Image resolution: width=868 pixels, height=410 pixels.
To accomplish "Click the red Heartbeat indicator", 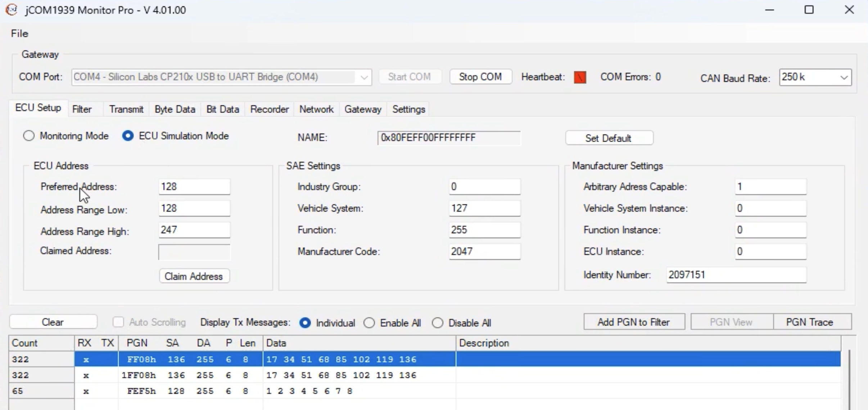I will (580, 77).
